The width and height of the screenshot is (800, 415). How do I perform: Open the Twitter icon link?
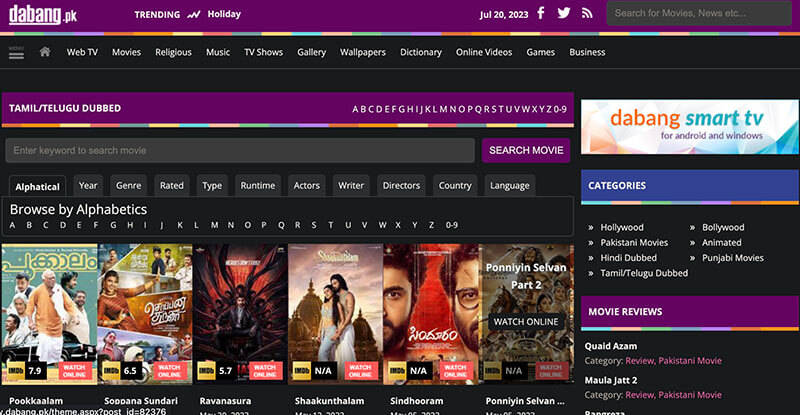[564, 14]
